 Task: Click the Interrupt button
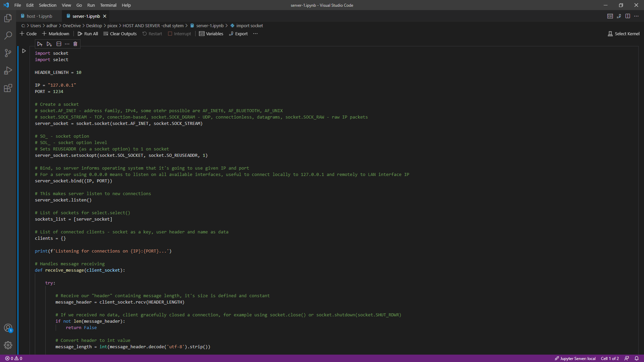(x=179, y=34)
